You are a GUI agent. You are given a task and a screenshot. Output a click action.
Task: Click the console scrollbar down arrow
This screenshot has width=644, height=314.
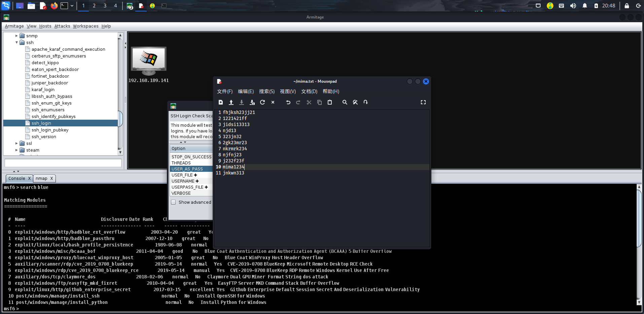tap(639, 302)
